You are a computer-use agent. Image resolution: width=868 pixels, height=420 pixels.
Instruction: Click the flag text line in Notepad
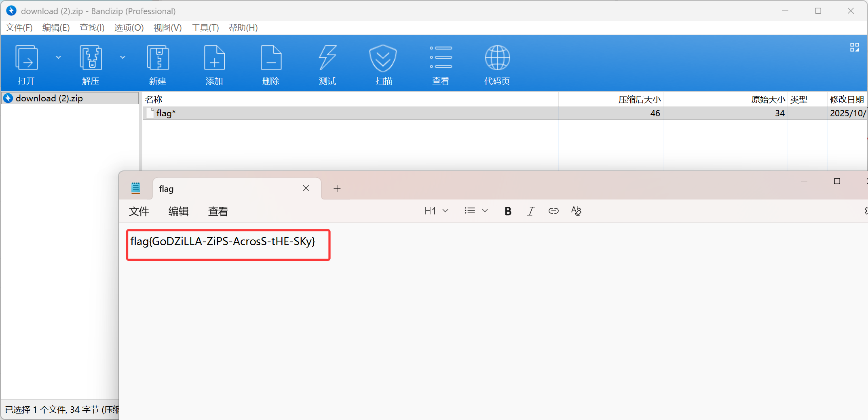[223, 241]
